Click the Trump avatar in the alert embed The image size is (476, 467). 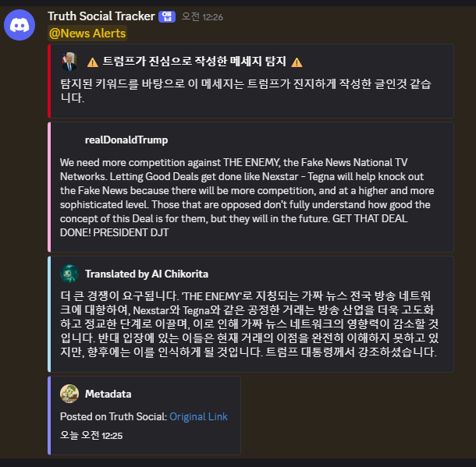point(69,62)
